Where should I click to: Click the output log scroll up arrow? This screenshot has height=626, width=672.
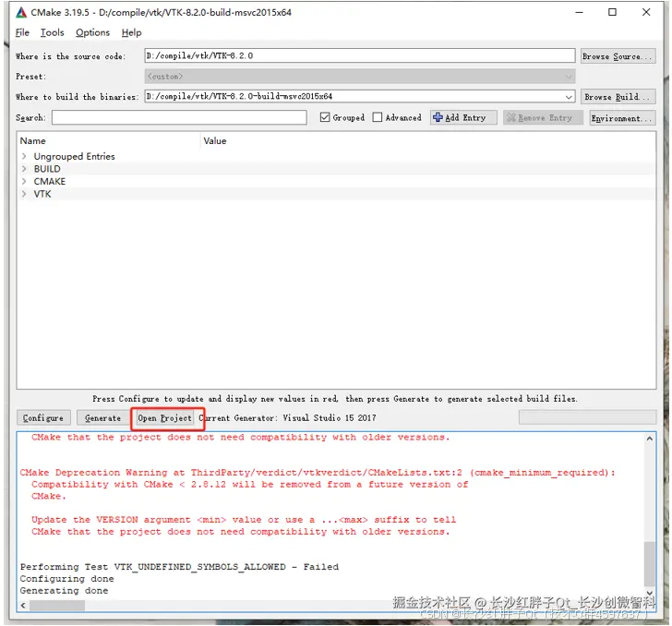pyautogui.click(x=650, y=439)
